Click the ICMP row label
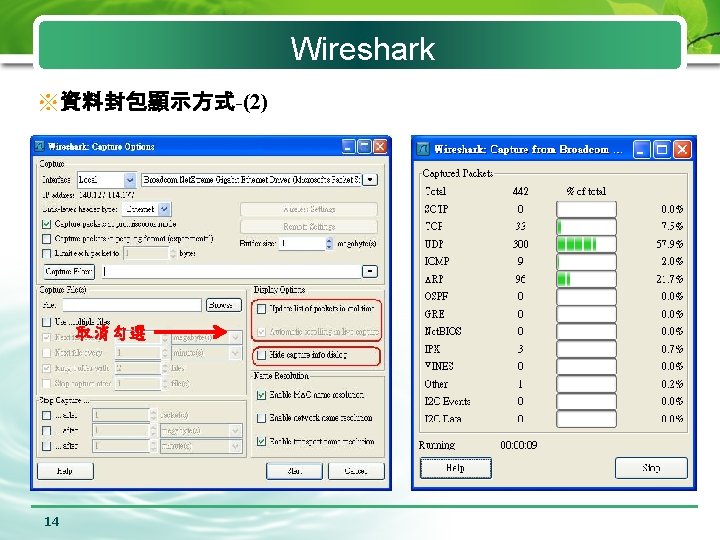This screenshot has height=540, width=720. coord(437,261)
